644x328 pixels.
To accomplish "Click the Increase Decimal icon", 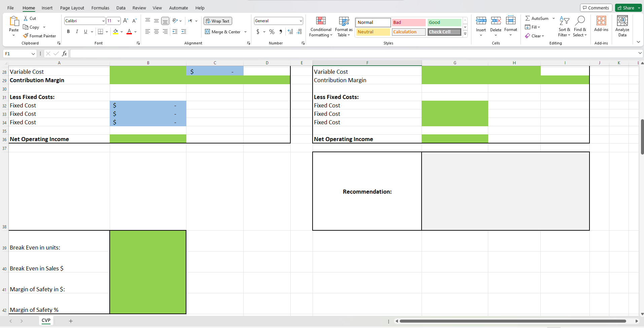I will tap(290, 32).
